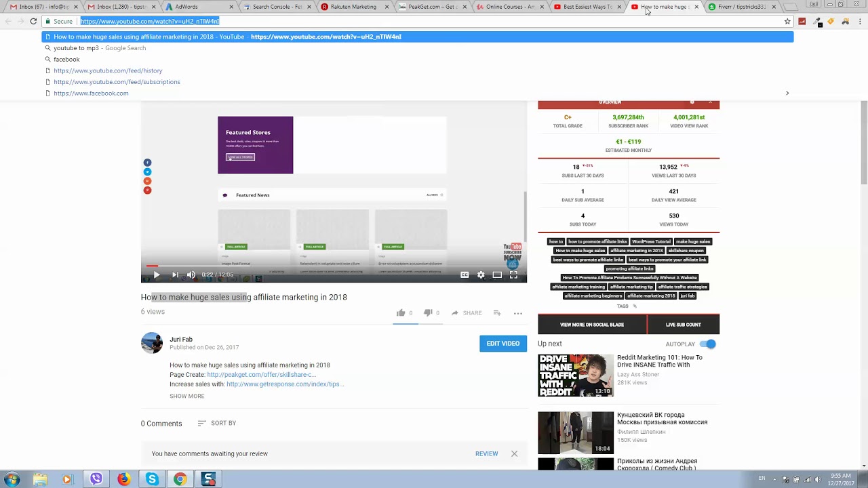The image size is (868, 488).
Task: Like the video with thumbs up
Action: point(401,312)
